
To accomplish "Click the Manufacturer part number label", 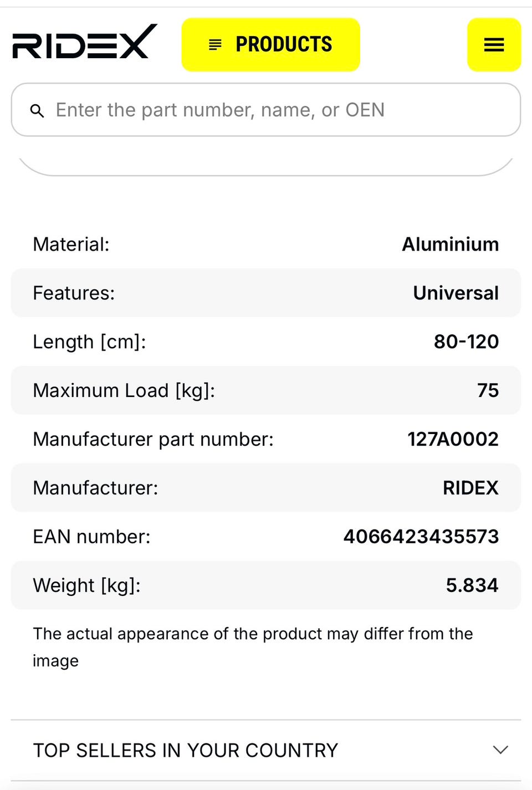I will (x=153, y=439).
